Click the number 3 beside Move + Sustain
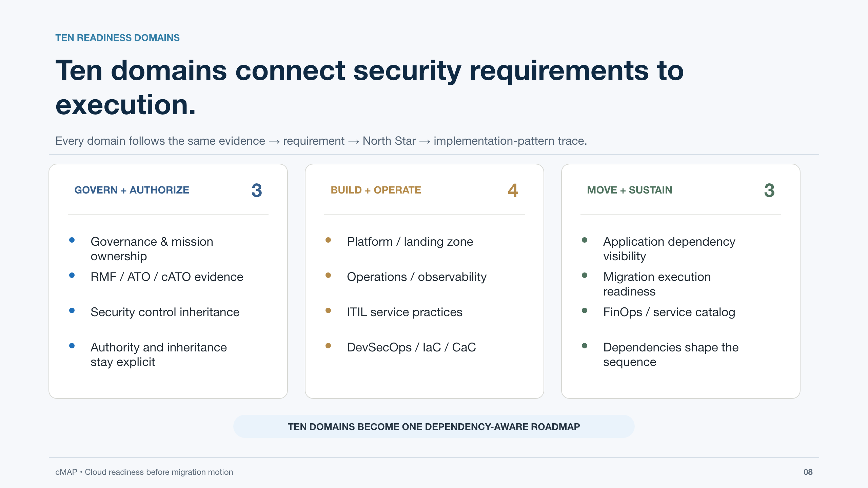The image size is (868, 488). coord(769,190)
